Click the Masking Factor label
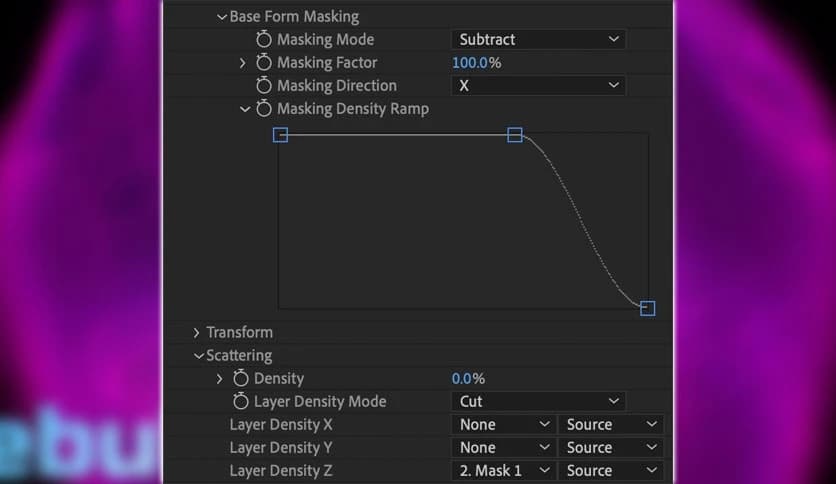Image resolution: width=836 pixels, height=484 pixels. [327, 62]
